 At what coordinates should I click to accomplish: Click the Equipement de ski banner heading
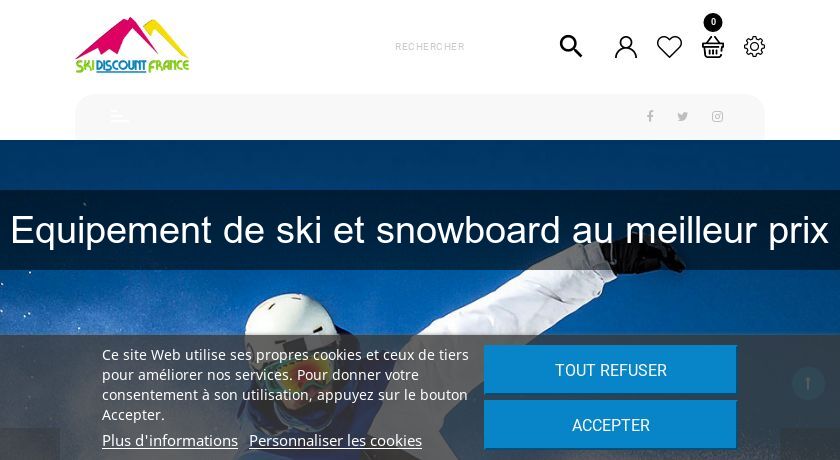[420, 230]
